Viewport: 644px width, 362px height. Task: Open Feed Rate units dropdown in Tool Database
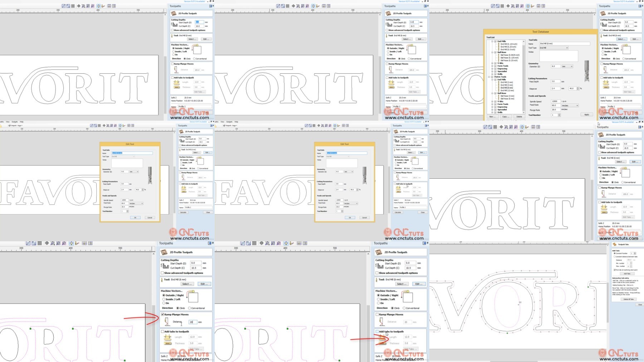point(570,106)
